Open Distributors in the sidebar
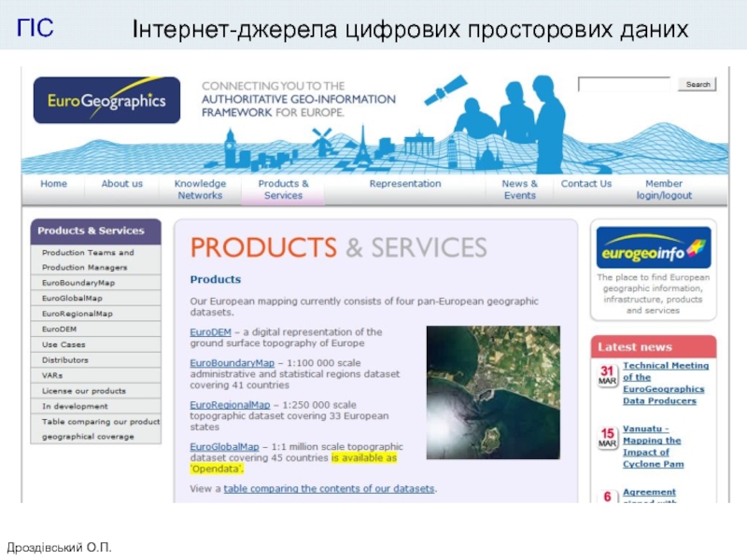The height and width of the screenshot is (560, 747). [96, 360]
